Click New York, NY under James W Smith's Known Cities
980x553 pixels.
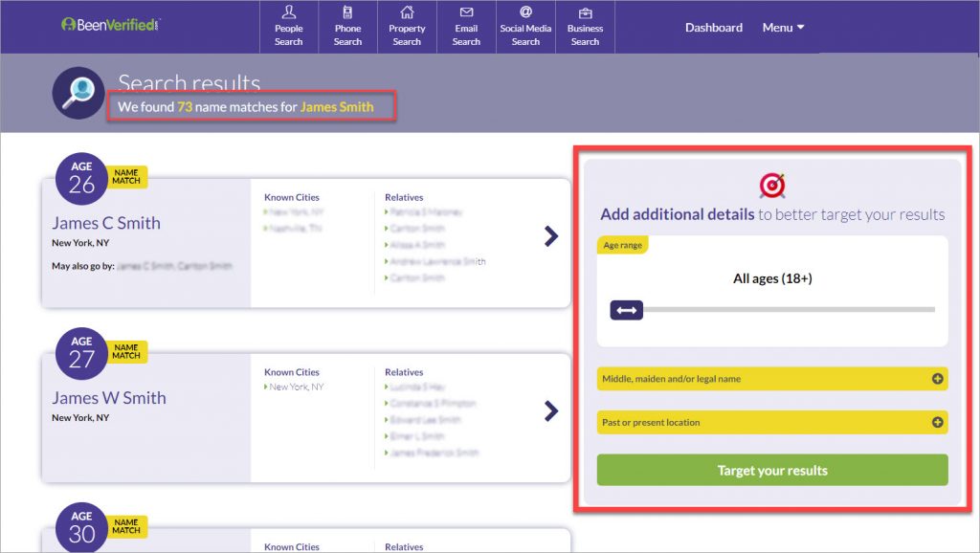(297, 387)
